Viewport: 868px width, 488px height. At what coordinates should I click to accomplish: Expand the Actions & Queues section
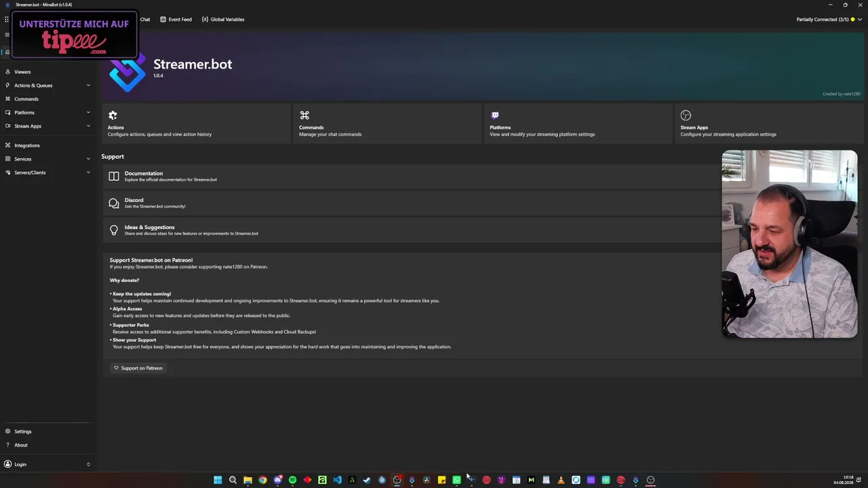coord(47,85)
